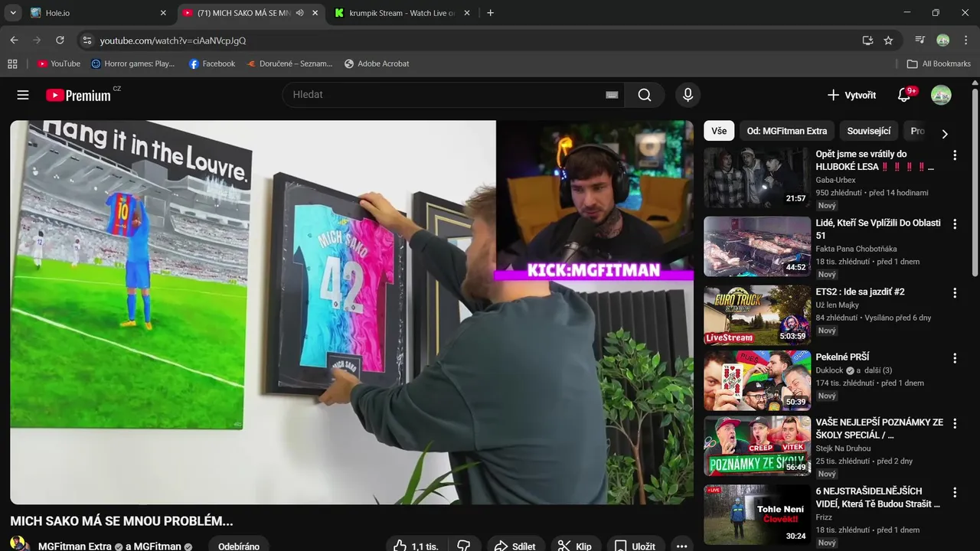View site information icon in address bar
The image size is (980, 551).
coord(87,40)
